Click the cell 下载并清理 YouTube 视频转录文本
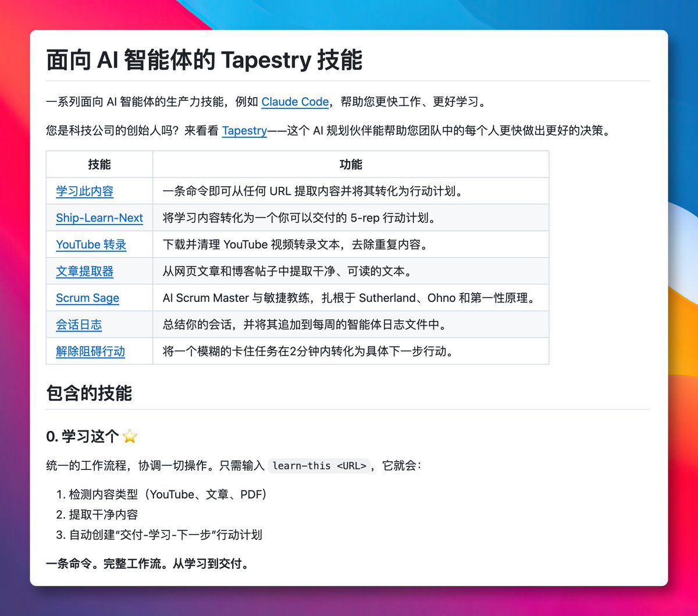The height and width of the screenshot is (616, 698). click(x=351, y=244)
